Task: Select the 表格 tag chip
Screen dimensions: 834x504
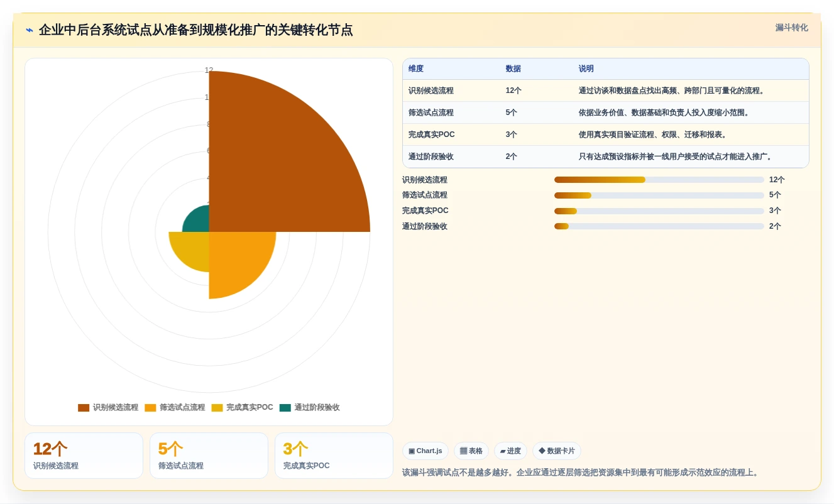Action: click(x=471, y=451)
